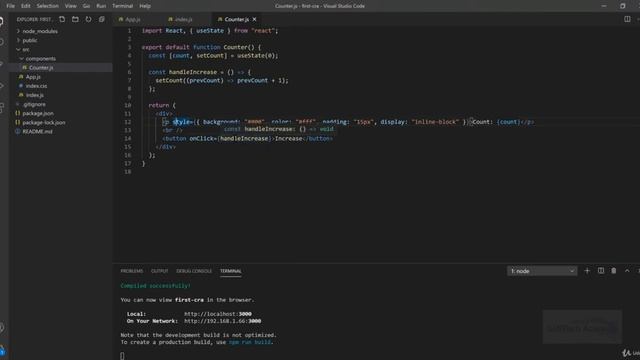
Task: Open index.js in the file tree
Action: [x=34, y=95]
